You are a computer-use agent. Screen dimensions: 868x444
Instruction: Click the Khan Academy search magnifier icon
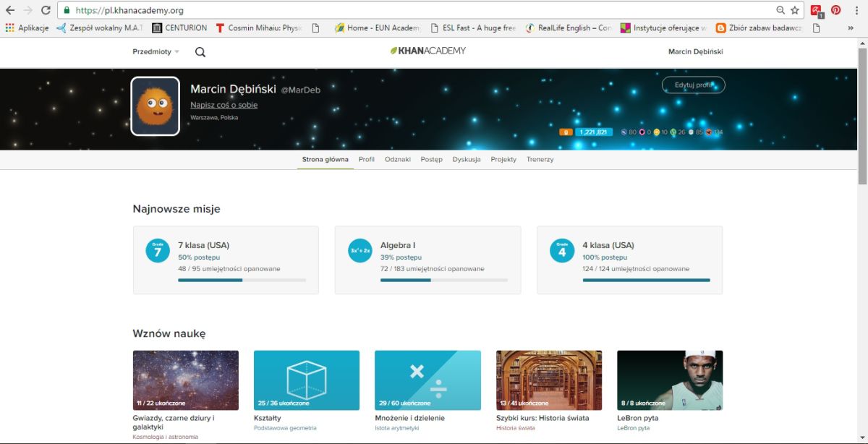point(200,52)
